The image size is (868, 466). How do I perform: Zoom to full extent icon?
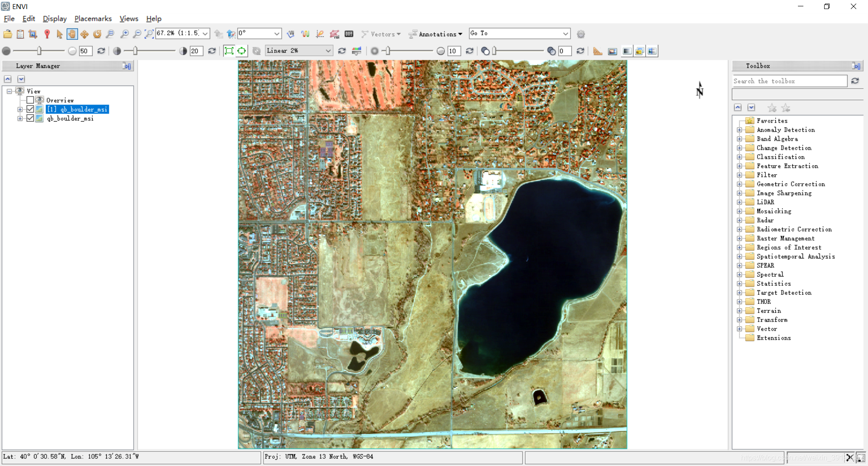149,34
